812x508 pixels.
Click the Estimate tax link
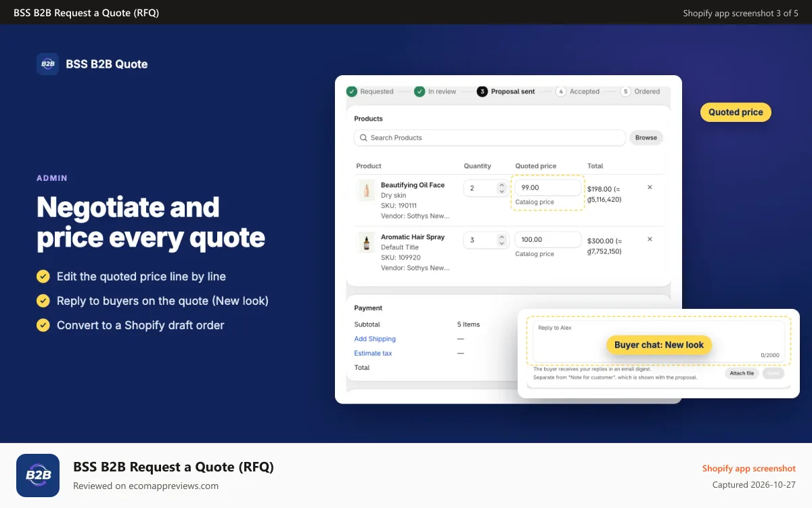point(373,353)
